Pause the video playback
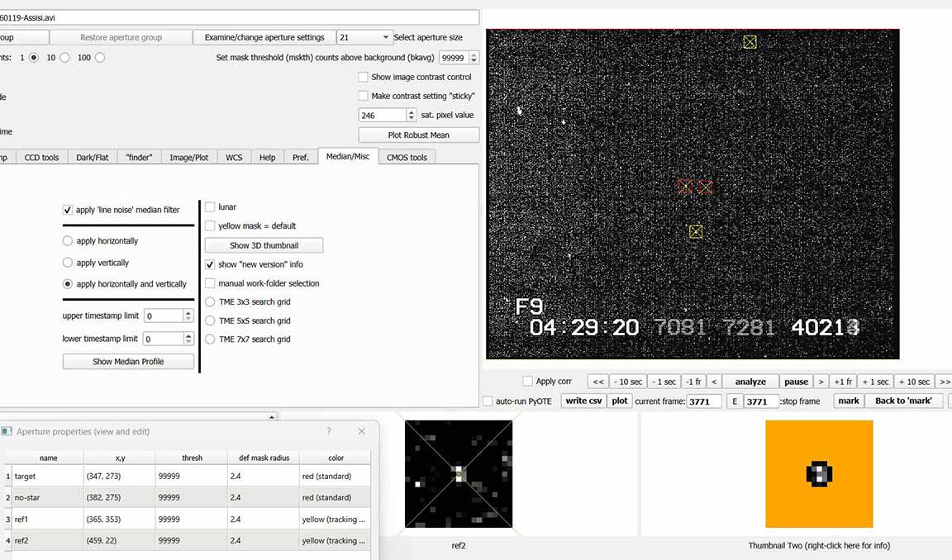This screenshot has height=560, width=952. (796, 382)
